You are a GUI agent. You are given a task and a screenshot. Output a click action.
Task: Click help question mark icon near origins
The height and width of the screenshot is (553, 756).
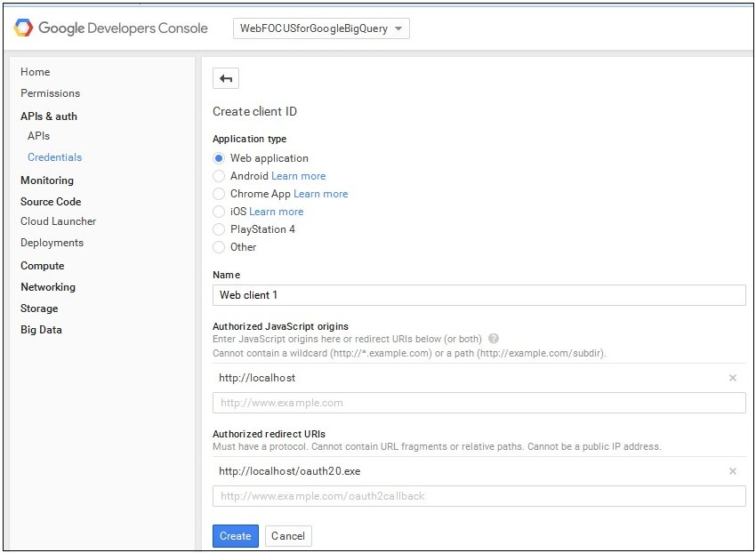tap(494, 339)
